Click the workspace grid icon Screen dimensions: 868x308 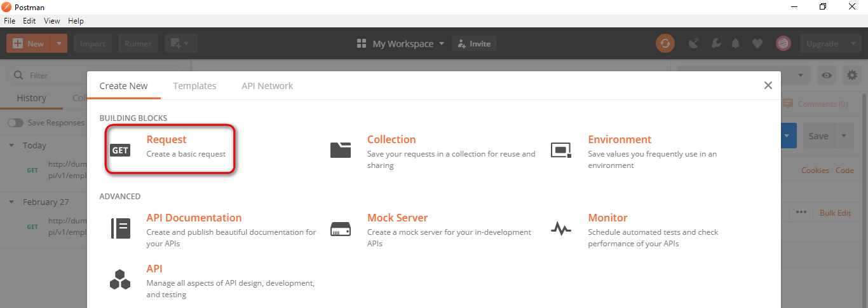click(x=362, y=43)
